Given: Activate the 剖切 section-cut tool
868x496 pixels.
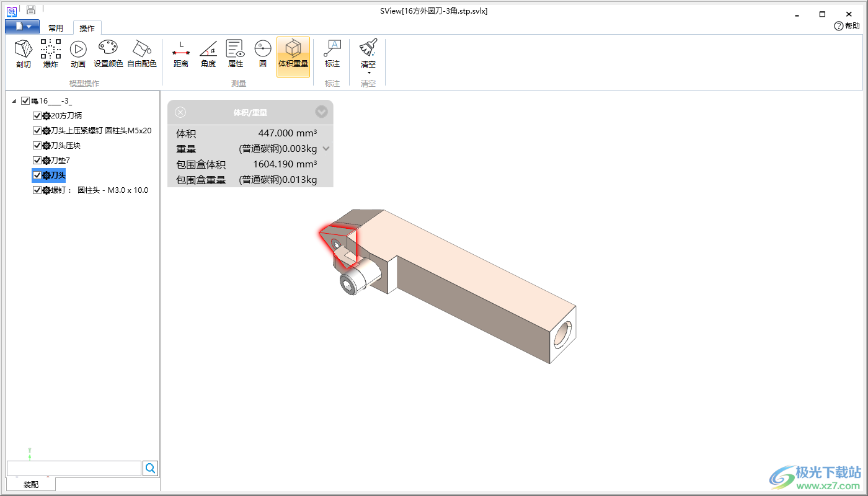Looking at the screenshot, I should point(23,53).
